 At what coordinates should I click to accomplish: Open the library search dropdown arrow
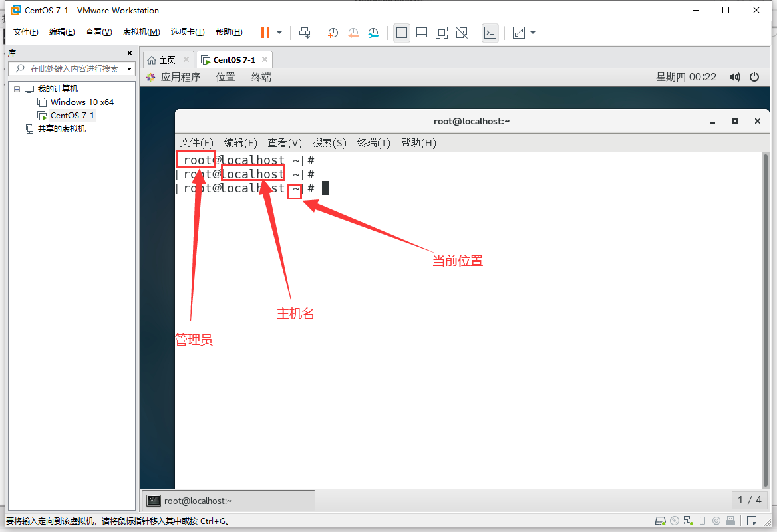coord(129,69)
